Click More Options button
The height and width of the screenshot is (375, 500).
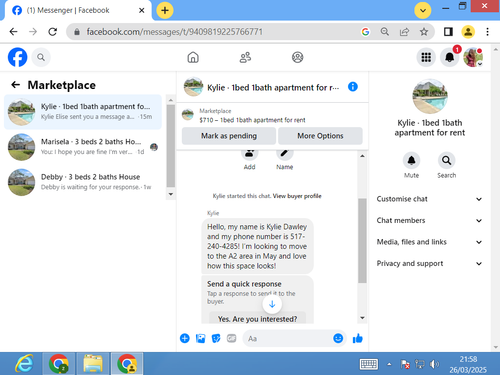click(x=320, y=136)
